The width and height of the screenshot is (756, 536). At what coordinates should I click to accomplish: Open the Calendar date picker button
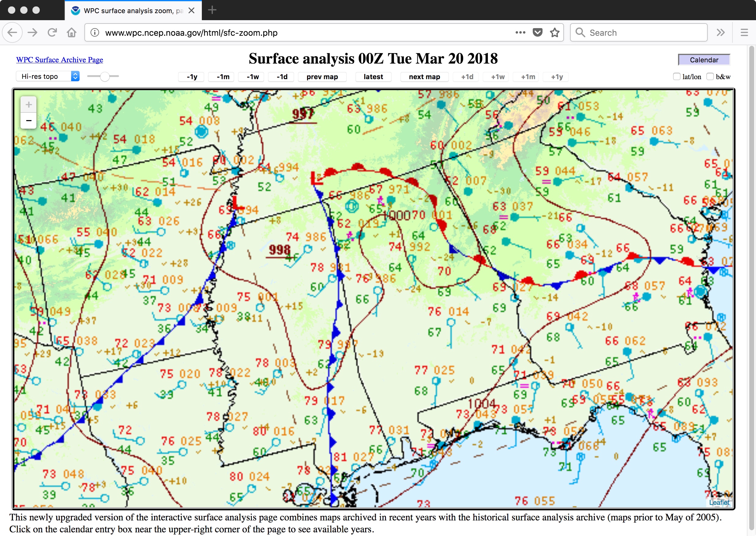click(704, 60)
